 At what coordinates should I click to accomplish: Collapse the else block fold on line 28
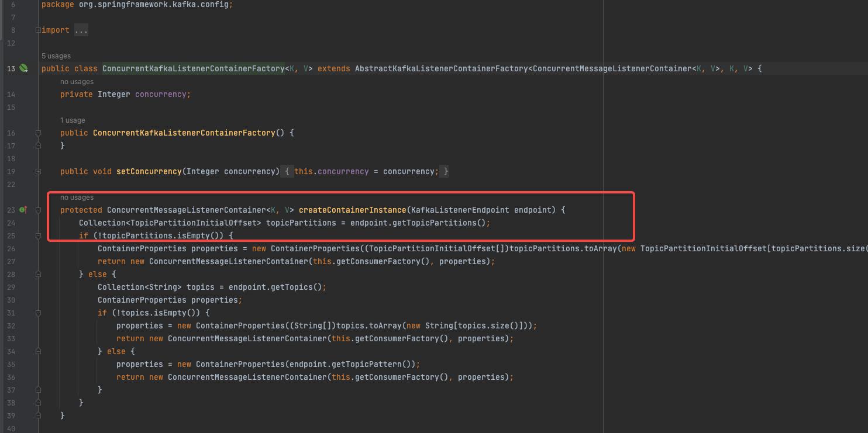(38, 274)
